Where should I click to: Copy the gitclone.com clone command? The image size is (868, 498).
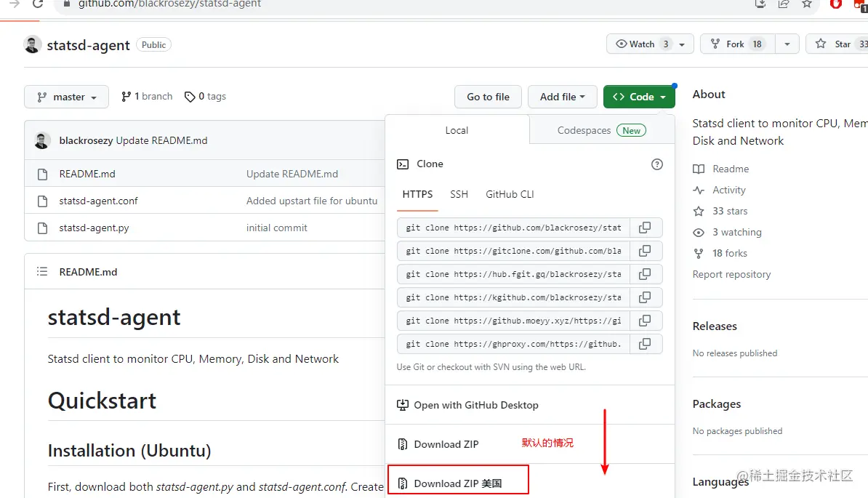pos(644,251)
